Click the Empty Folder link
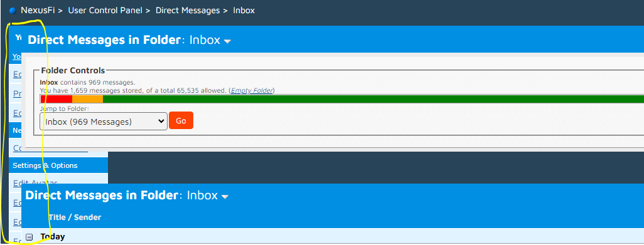 point(252,90)
